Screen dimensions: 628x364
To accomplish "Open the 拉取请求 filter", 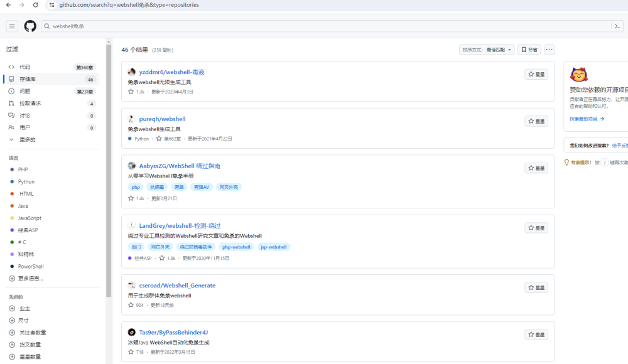I will 51,104.
